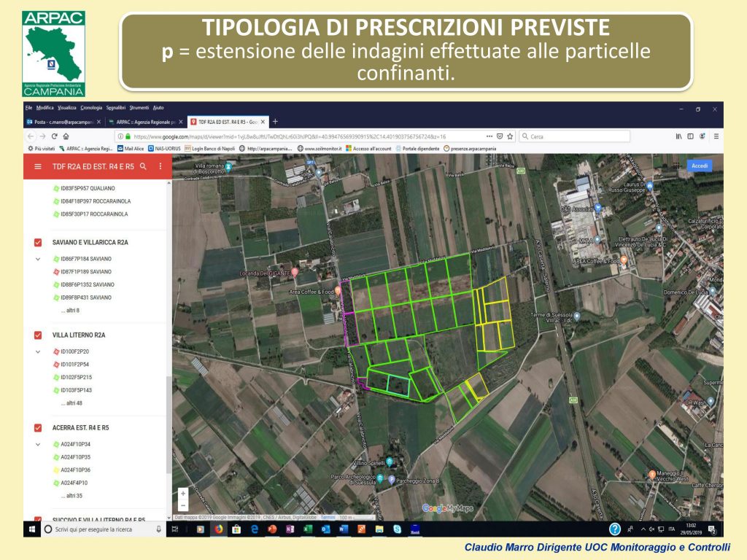Open the Segnalibri menu
The width and height of the screenshot is (747, 560).
(116, 108)
